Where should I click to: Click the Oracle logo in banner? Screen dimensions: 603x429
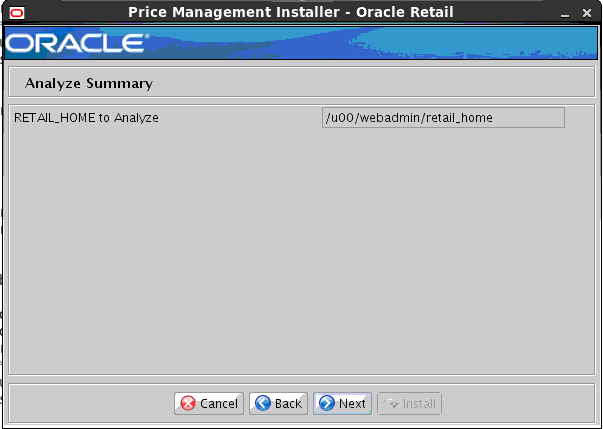tap(76, 43)
